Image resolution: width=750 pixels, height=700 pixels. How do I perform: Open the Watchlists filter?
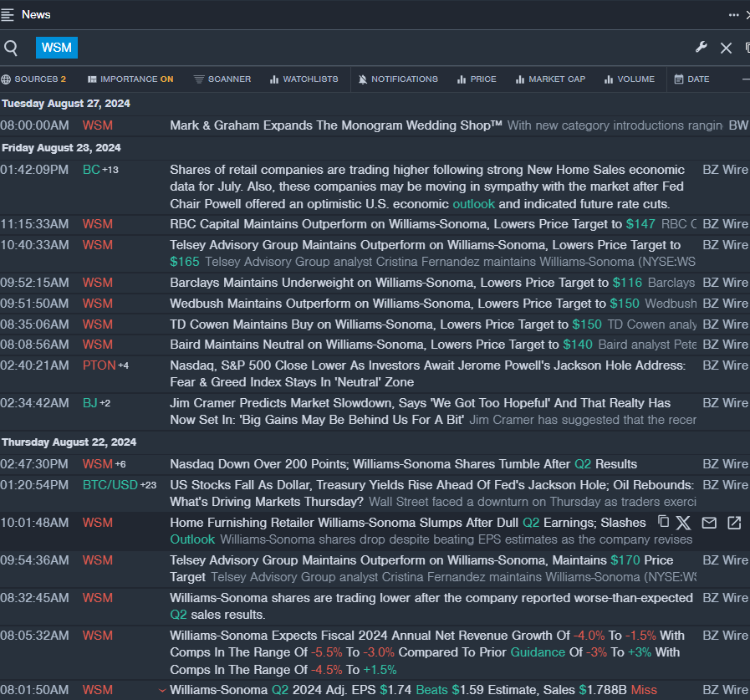(x=304, y=79)
